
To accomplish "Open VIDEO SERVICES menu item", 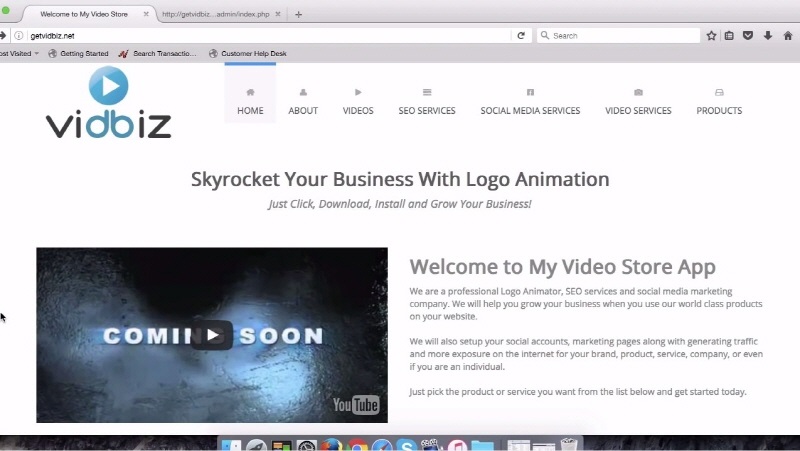I will [x=638, y=110].
